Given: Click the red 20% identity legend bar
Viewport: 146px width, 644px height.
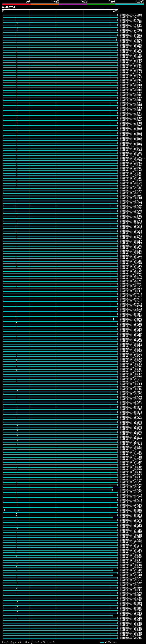Looking at the screenshot, I should (16, 4).
